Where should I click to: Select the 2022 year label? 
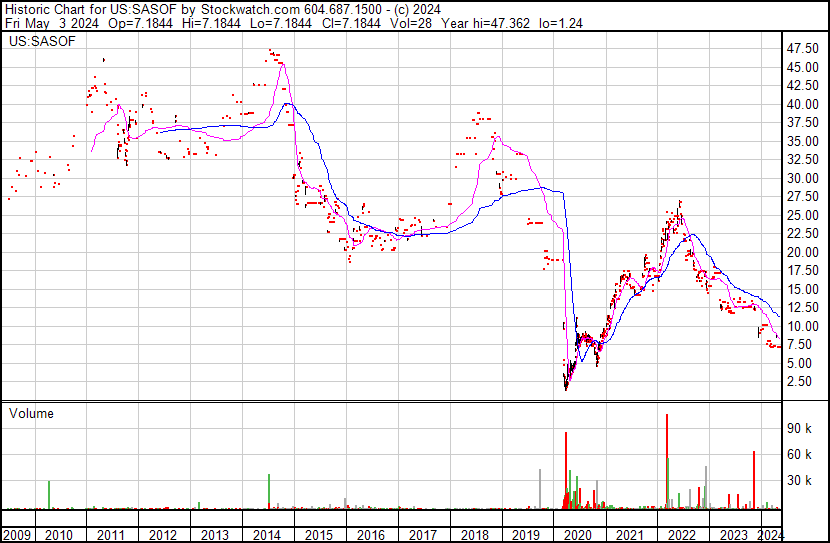point(682,535)
